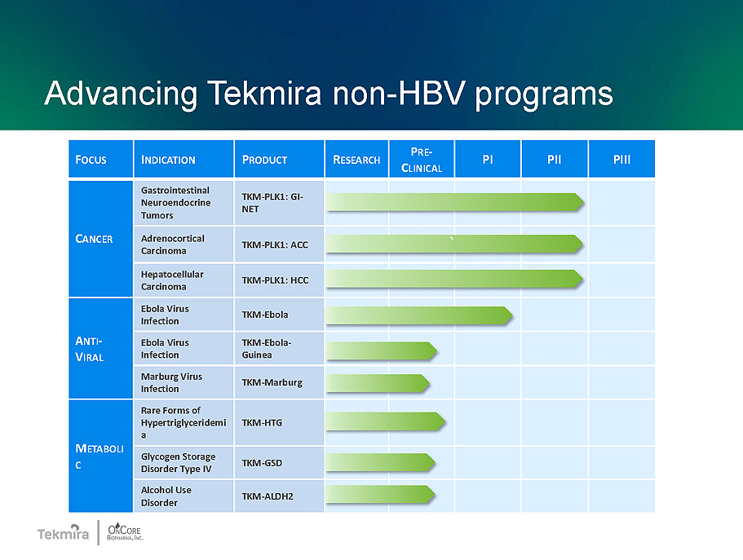
Task: Select product 'TKM-Ebola-Guinea'
Action: tap(280, 348)
